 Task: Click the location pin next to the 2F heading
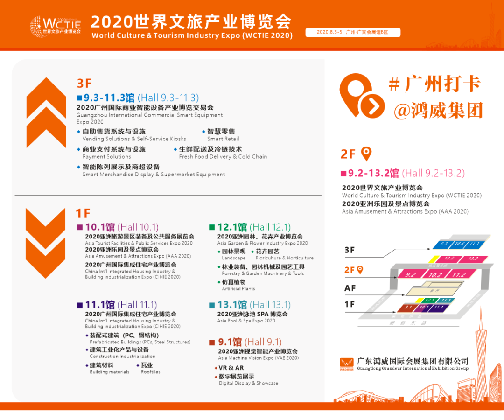366,154
